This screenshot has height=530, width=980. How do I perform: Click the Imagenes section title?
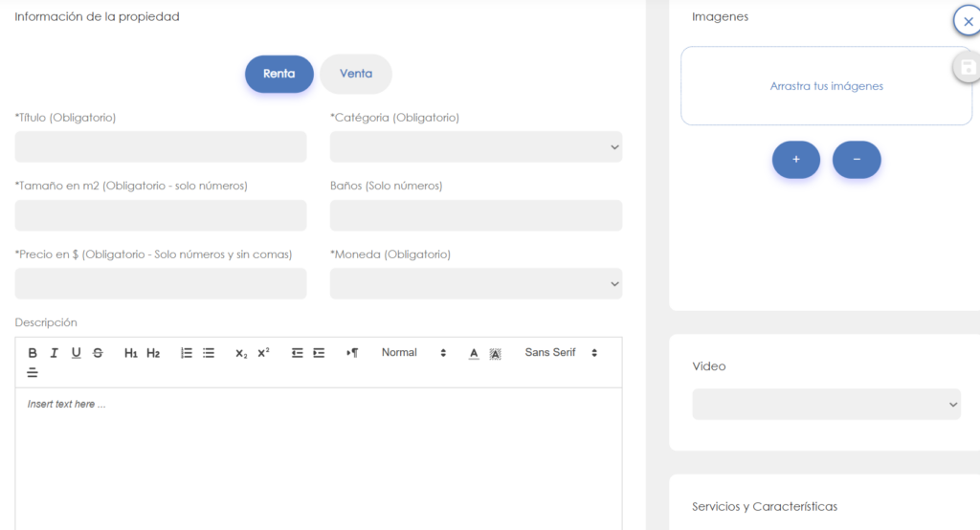coord(720,17)
